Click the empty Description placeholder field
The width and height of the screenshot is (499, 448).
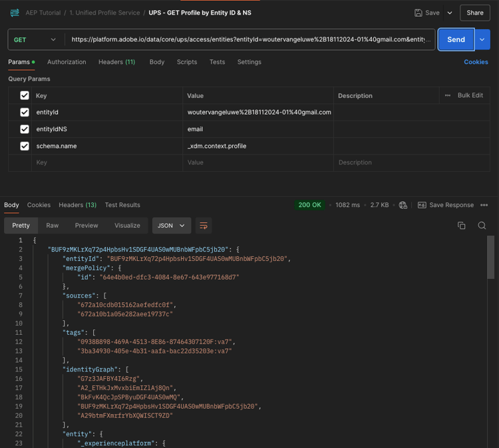point(411,162)
